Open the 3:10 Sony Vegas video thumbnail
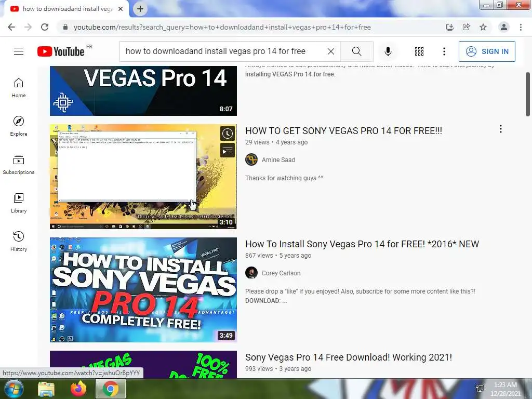Viewport: 532px width, 399px height. (143, 177)
